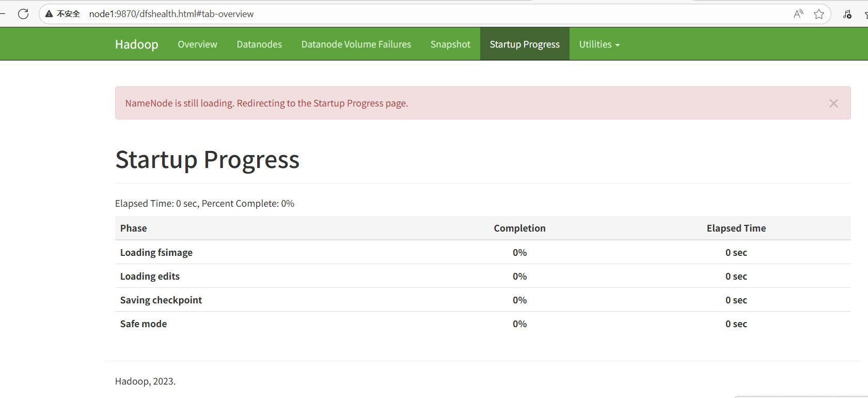Viewport: 868px width, 398px height.
Task: Click the browser music settings icon
Action: [847, 14]
